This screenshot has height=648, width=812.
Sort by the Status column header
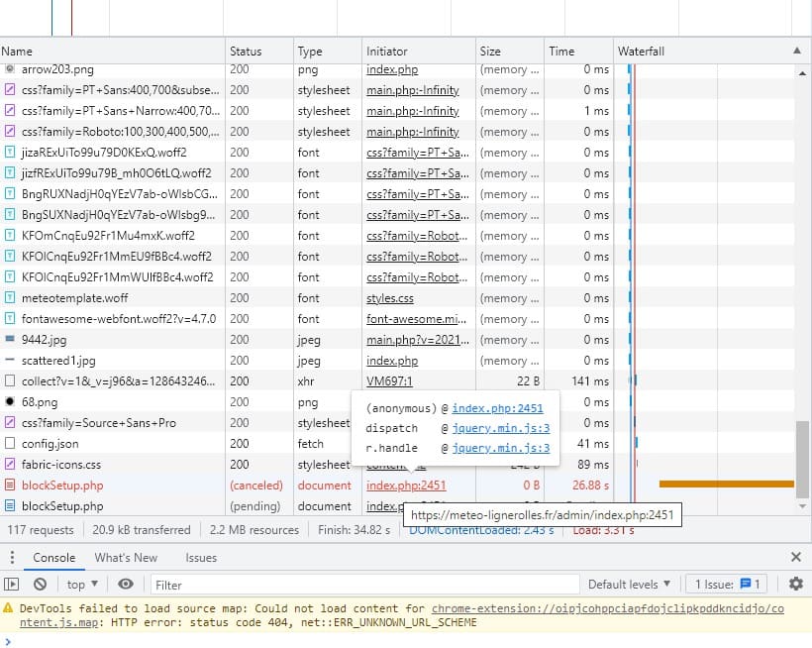(258, 51)
